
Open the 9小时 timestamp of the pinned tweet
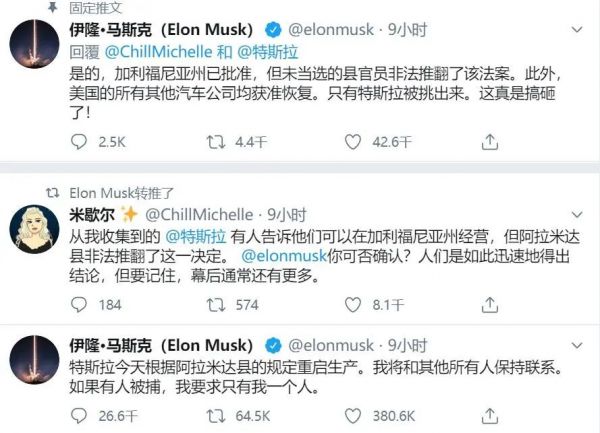407,27
